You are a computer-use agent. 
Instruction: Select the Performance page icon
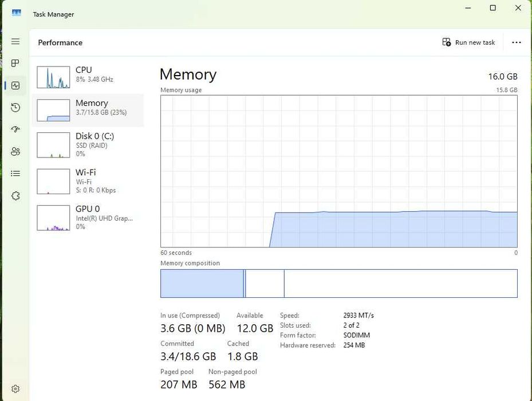pyautogui.click(x=15, y=85)
